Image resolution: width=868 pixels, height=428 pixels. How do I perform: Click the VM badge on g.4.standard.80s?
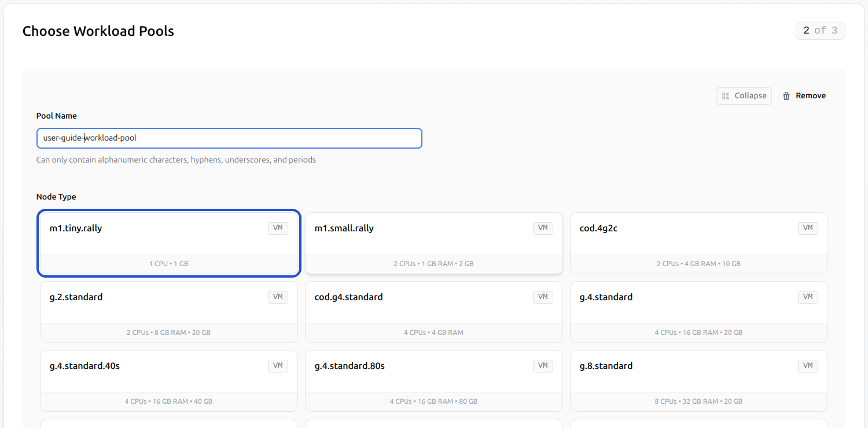(x=543, y=366)
